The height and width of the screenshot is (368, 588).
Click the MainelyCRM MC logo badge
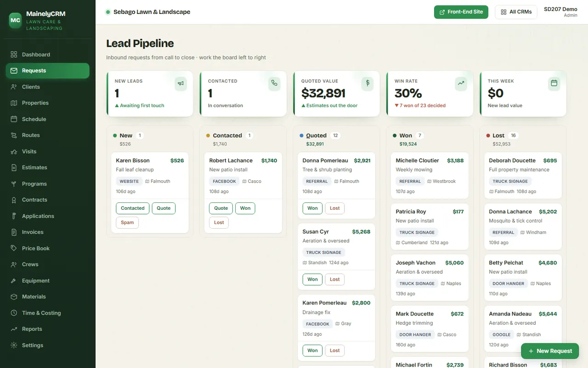(x=16, y=20)
